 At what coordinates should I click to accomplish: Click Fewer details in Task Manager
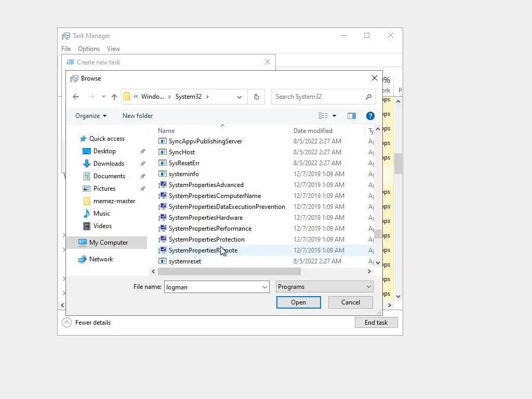pos(87,323)
